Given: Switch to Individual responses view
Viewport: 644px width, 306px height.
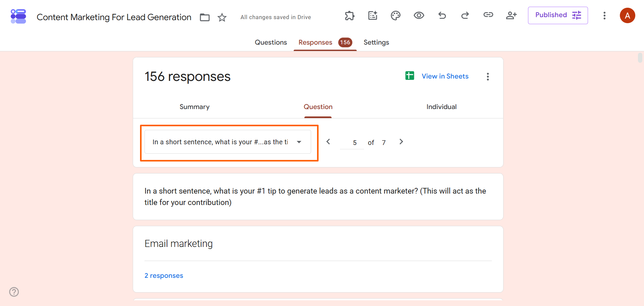Looking at the screenshot, I should (441, 107).
